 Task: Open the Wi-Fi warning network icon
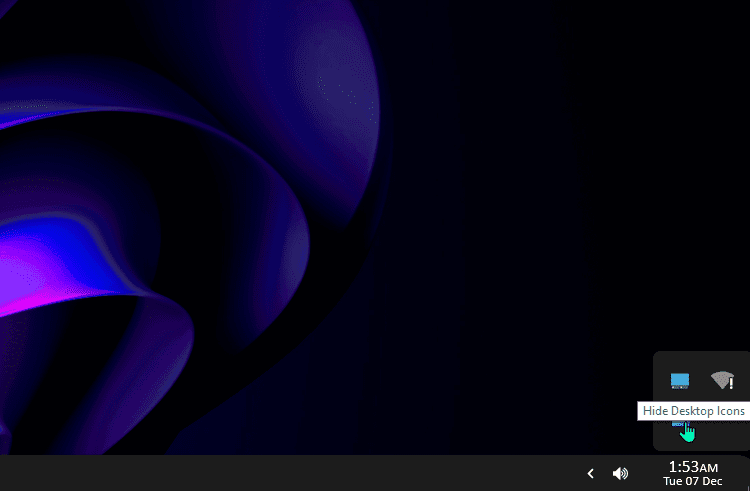point(722,381)
